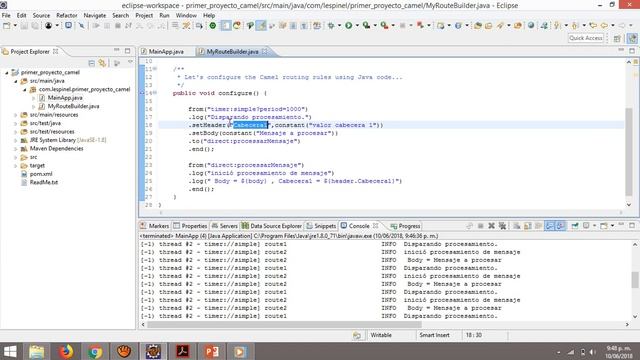
Task: Click the editor vertical scrollbar
Action: point(629,151)
